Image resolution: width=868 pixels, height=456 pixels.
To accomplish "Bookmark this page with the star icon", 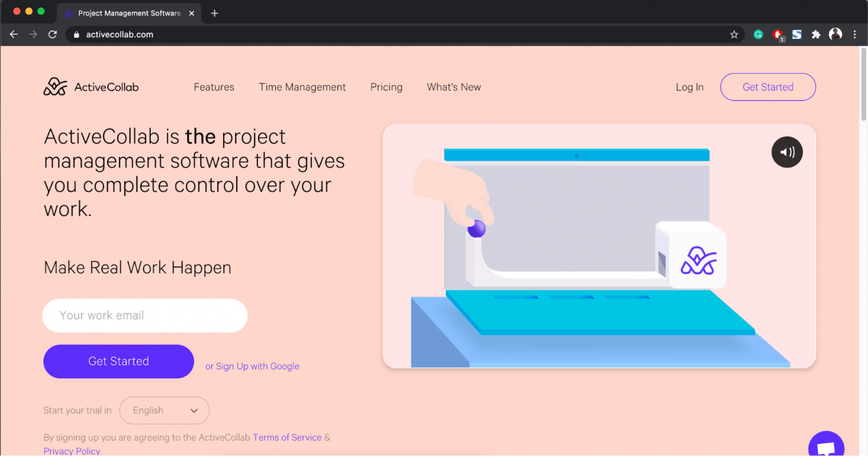I will [x=734, y=35].
